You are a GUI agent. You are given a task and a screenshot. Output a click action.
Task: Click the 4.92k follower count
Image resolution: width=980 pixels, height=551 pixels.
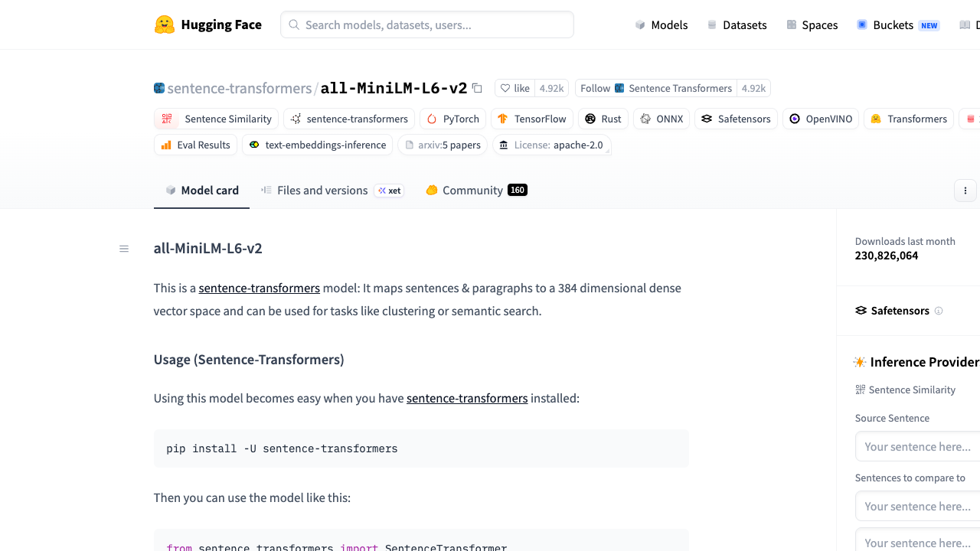coord(754,88)
